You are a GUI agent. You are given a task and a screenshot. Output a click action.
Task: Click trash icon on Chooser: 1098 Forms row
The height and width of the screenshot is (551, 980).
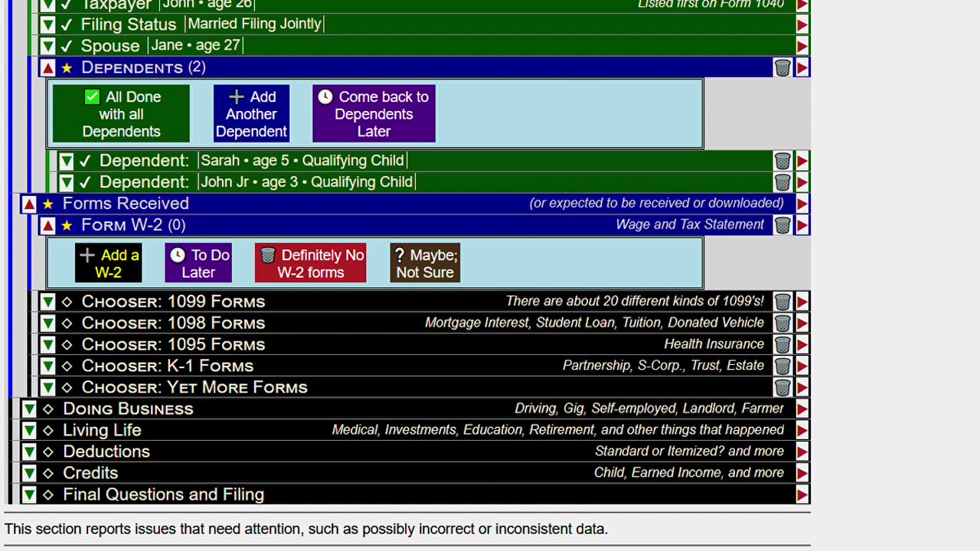(782, 323)
